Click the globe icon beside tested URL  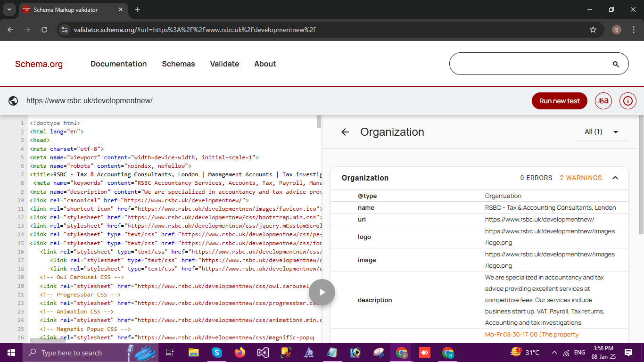[13, 101]
